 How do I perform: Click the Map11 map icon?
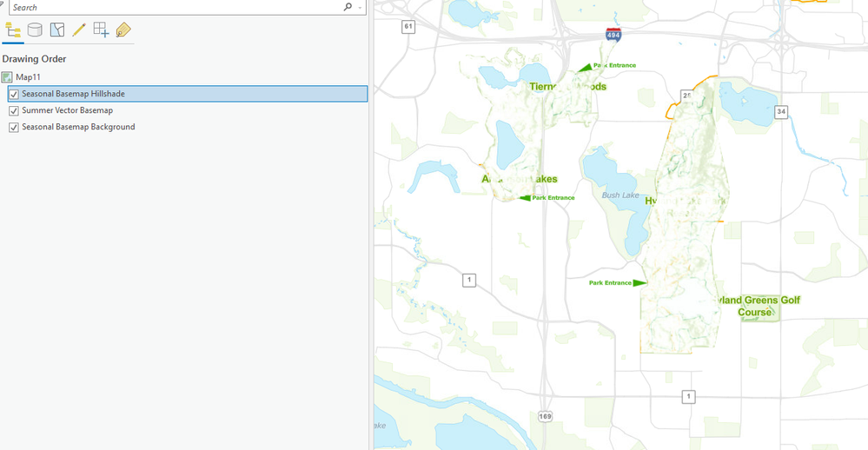tap(7, 77)
